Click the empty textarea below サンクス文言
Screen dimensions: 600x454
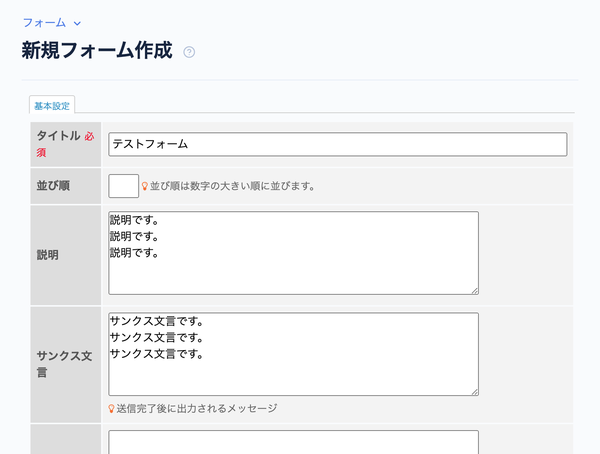[x=293, y=442]
